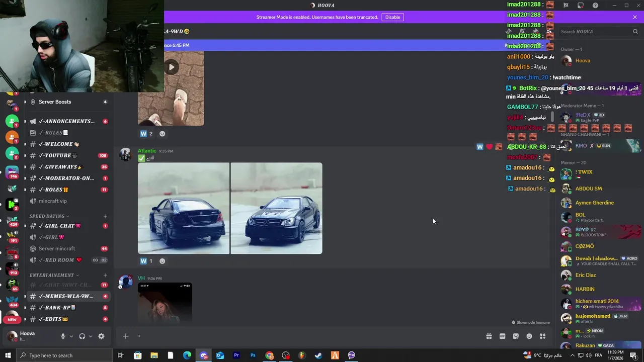The width and height of the screenshot is (644, 362).
Task: Collapse the SPEED DATING category
Action: pos(49,216)
